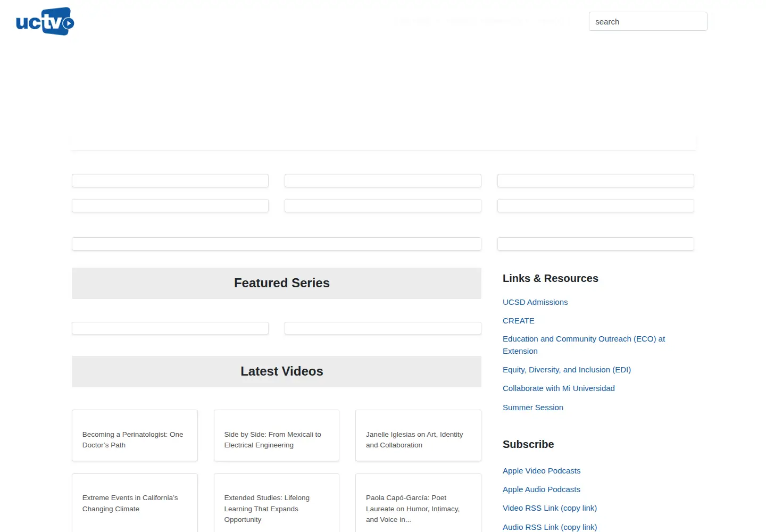The image size is (766, 532).
Task: Click the Latest Videos heading
Action: (x=282, y=371)
